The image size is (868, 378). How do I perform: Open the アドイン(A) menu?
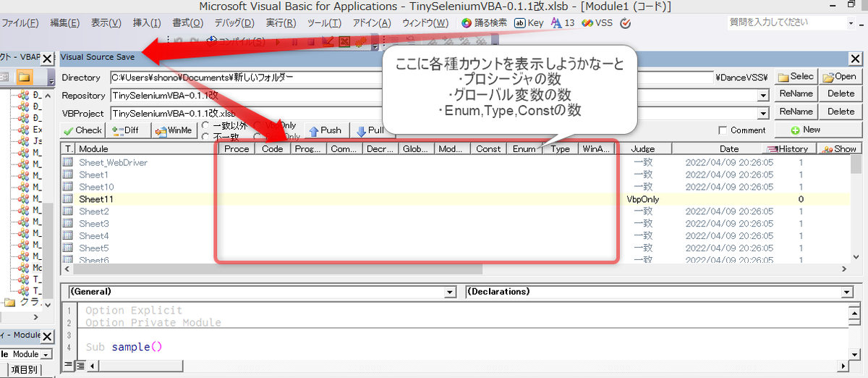pos(371,22)
